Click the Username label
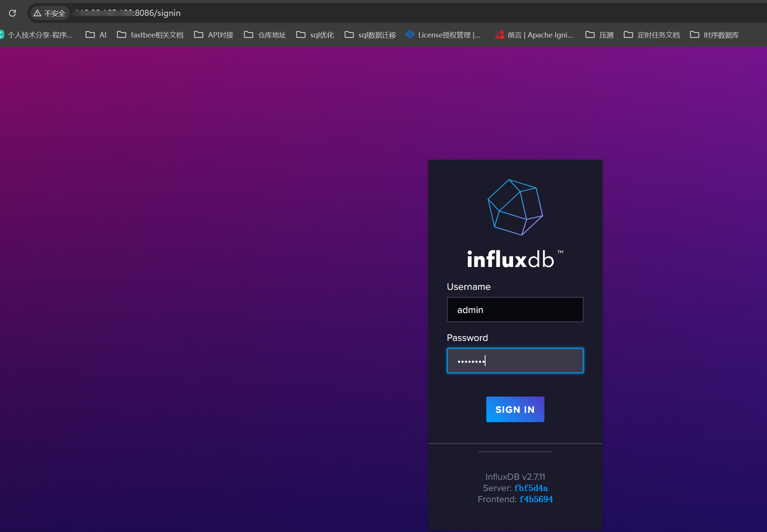Screen dimensions: 767x532 [468, 287]
